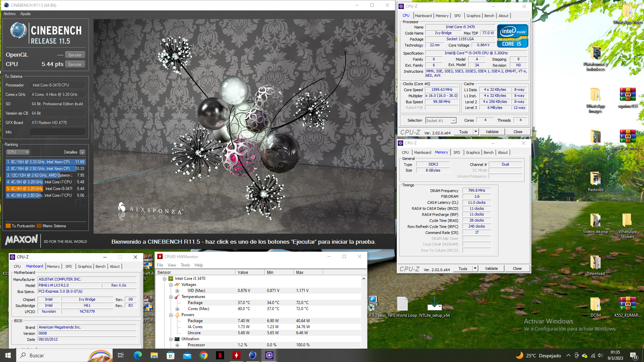Screen dimensions: 644x362
Task: Open Netflix from the taskbar
Action: point(220,355)
